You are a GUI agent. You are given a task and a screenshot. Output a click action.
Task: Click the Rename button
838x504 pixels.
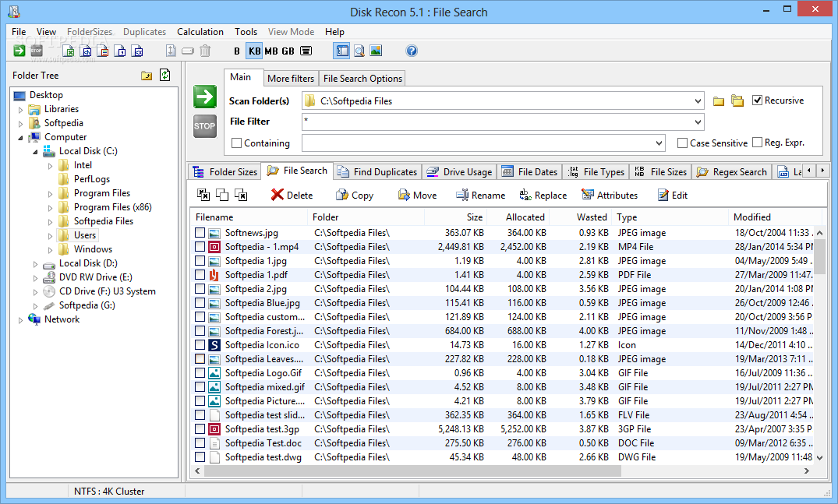[x=480, y=196]
